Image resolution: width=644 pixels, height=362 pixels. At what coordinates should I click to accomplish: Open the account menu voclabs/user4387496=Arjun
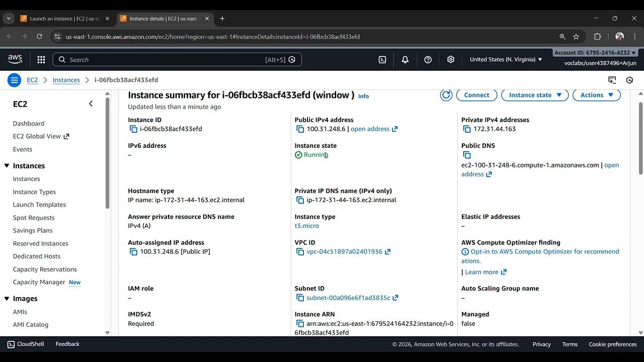tap(600, 63)
